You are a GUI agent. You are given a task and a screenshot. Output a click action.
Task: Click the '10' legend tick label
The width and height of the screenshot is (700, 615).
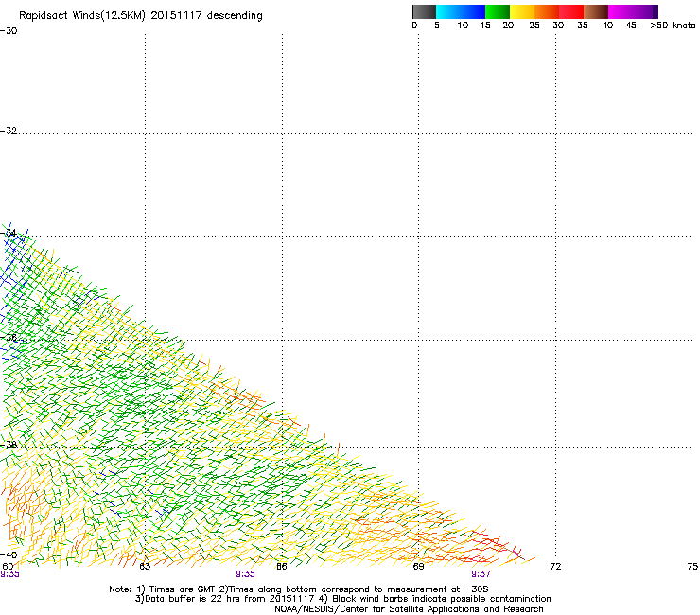tap(463, 26)
